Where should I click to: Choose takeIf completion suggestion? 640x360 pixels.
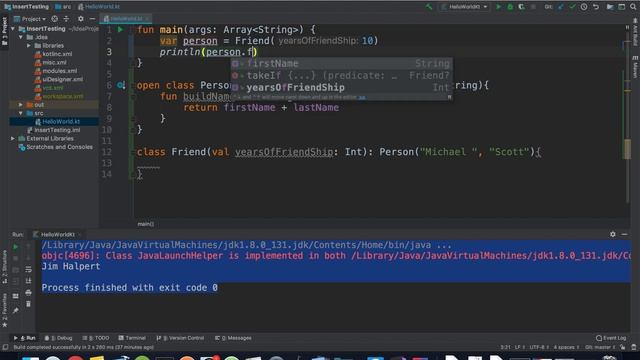[342, 76]
